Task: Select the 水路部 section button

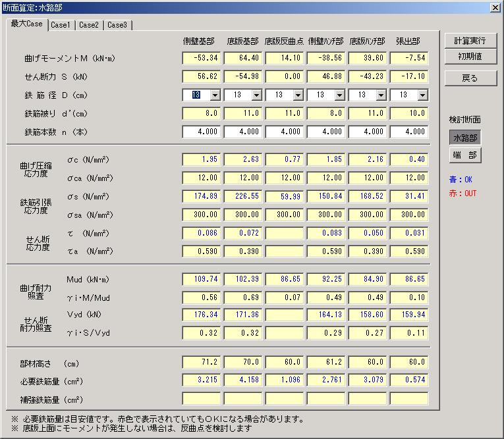Action: point(464,138)
